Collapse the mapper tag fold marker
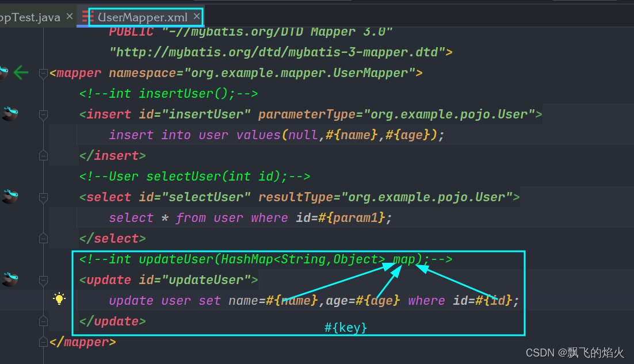The width and height of the screenshot is (634, 364). [x=43, y=73]
